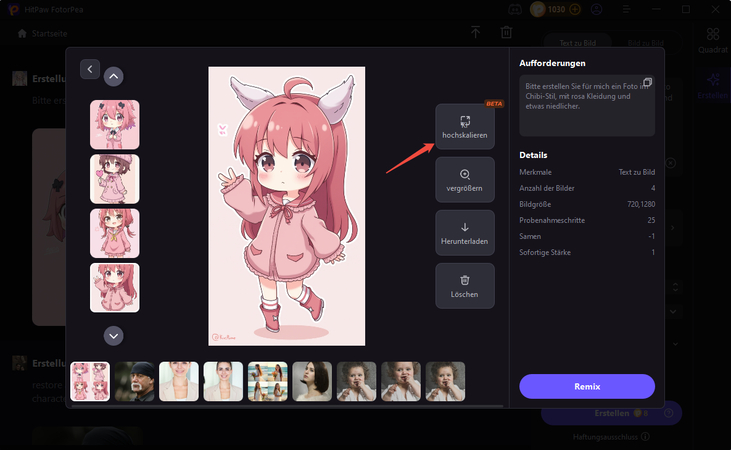Add credits with the plus icon
The height and width of the screenshot is (450, 731).
pos(575,9)
